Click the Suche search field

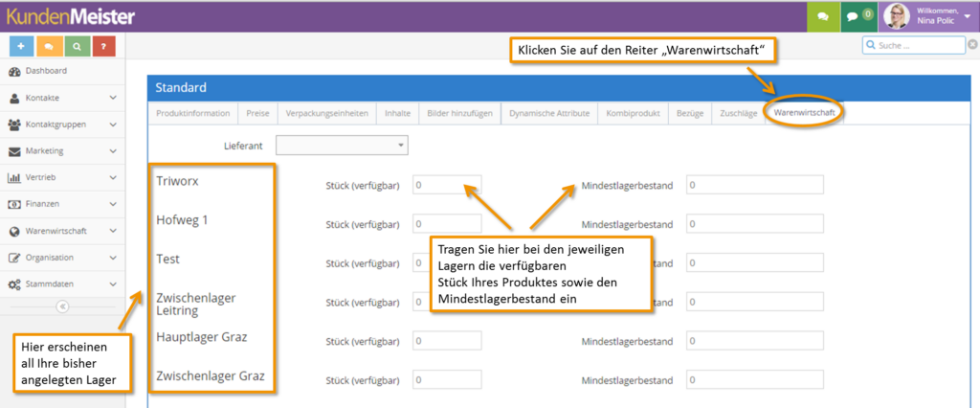pos(912,45)
